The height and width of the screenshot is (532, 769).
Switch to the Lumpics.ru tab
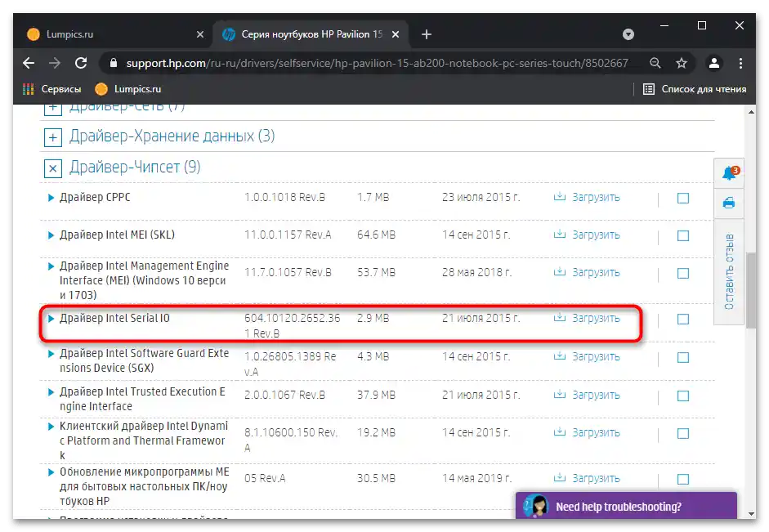pos(114,34)
